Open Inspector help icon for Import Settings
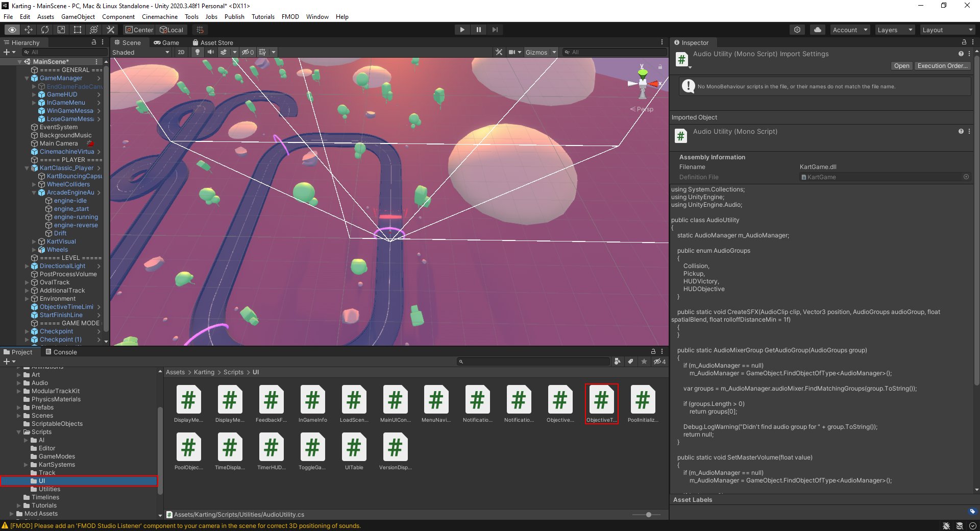 (x=961, y=54)
